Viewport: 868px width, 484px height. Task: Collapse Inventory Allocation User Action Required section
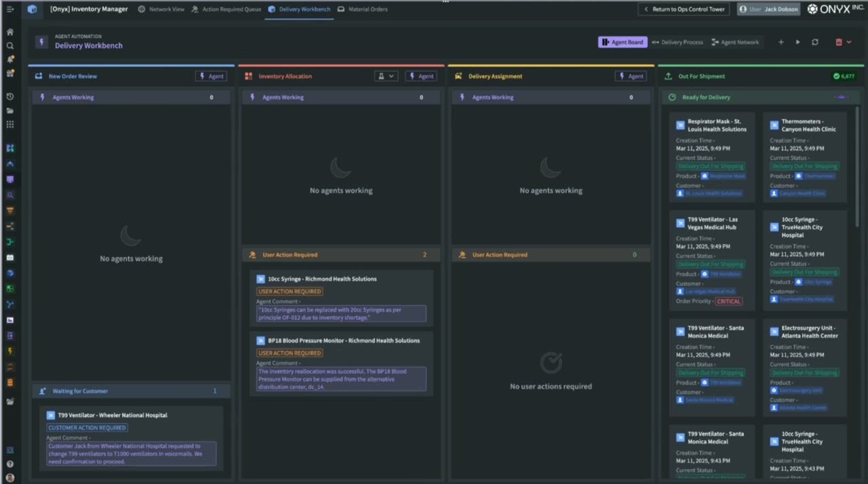pos(341,255)
